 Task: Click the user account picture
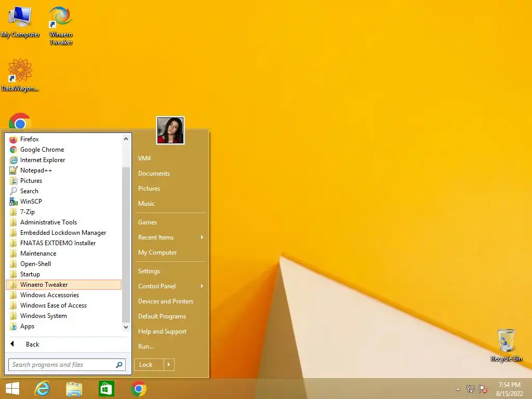tap(170, 130)
